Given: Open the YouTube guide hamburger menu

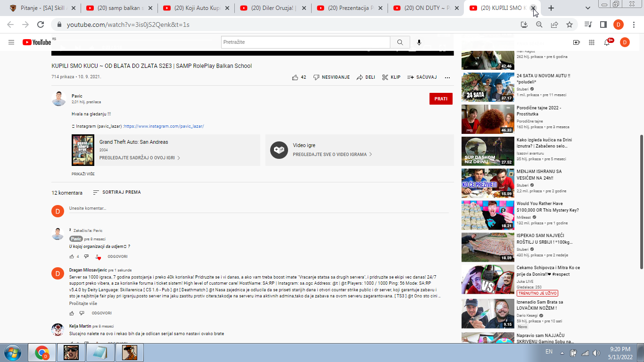Looking at the screenshot, I should click(11, 42).
